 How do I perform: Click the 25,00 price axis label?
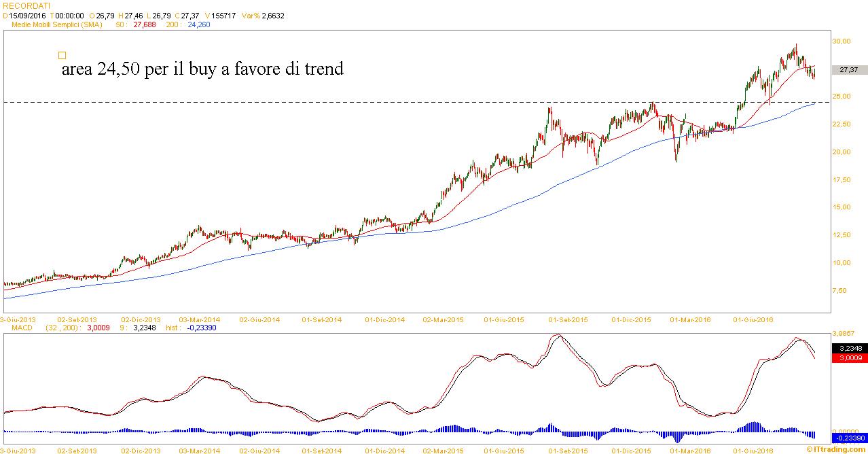click(842, 97)
